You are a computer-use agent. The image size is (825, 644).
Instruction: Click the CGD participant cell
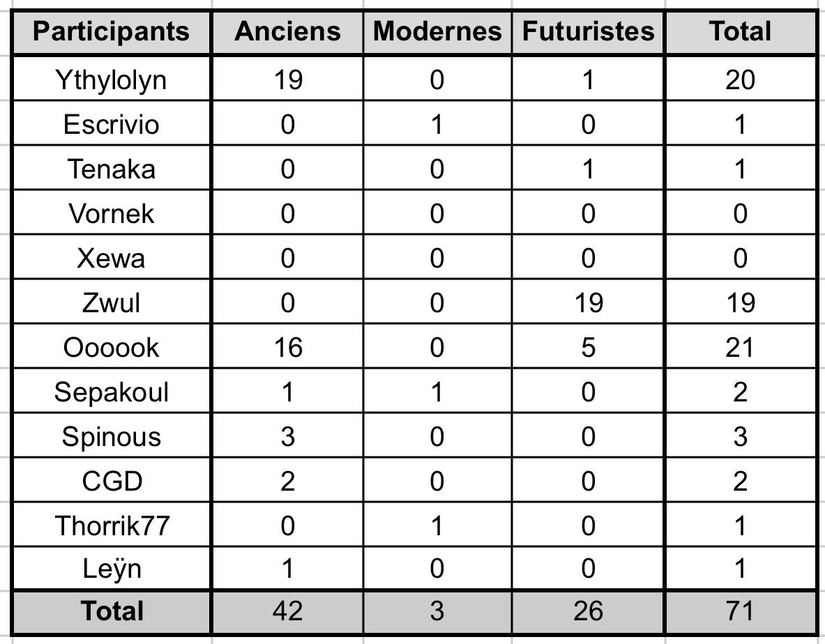tap(112, 482)
